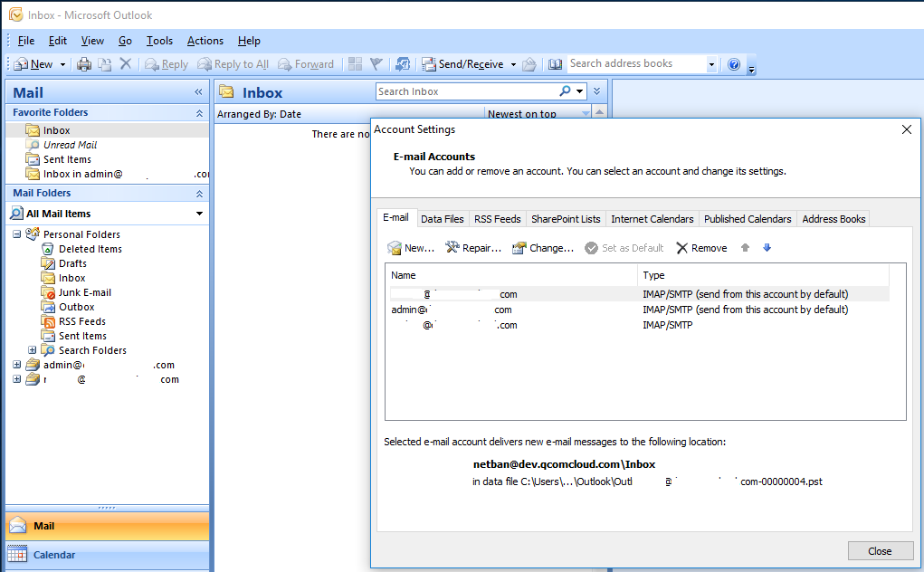This screenshot has height=572, width=924.
Task: Click New... account button
Action: 411,248
